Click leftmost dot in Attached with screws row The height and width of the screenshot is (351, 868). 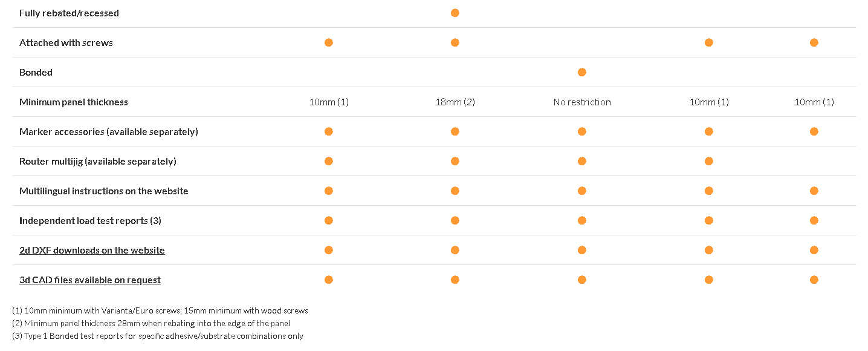[x=329, y=42]
